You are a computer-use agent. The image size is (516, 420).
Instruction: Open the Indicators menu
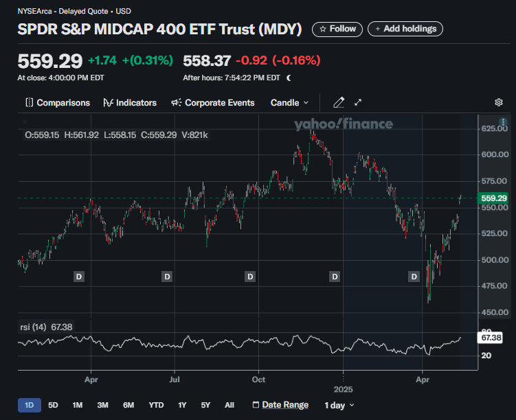pos(130,102)
